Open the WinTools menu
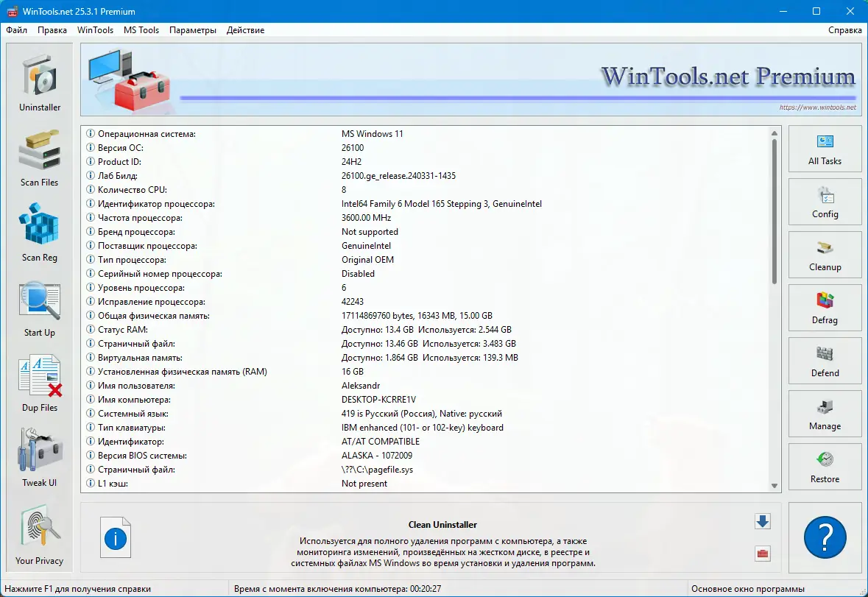 (x=95, y=30)
